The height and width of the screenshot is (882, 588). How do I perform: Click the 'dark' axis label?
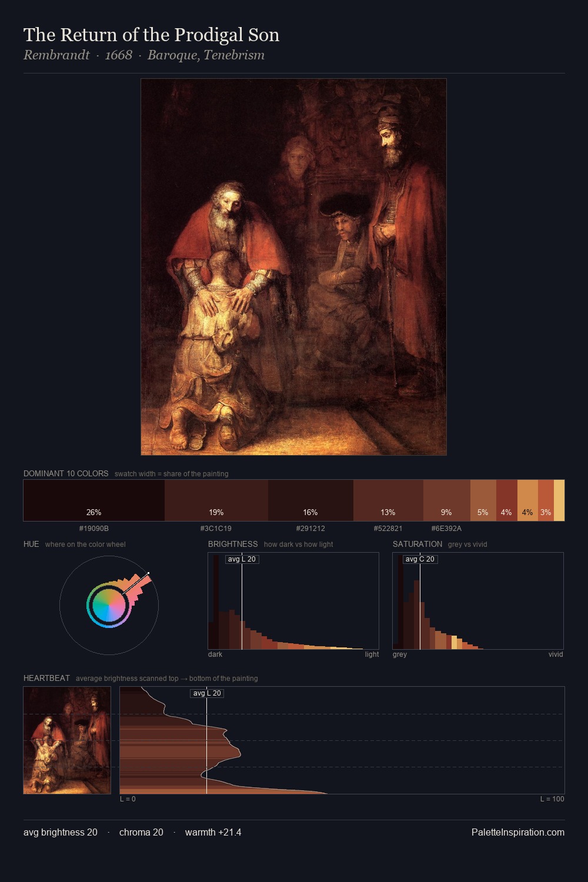[x=215, y=654]
